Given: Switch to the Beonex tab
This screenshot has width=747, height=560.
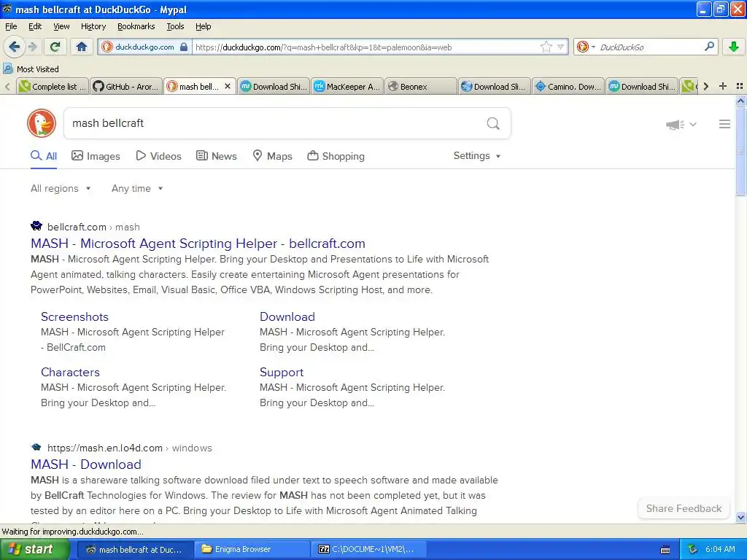Looking at the screenshot, I should click(420, 87).
